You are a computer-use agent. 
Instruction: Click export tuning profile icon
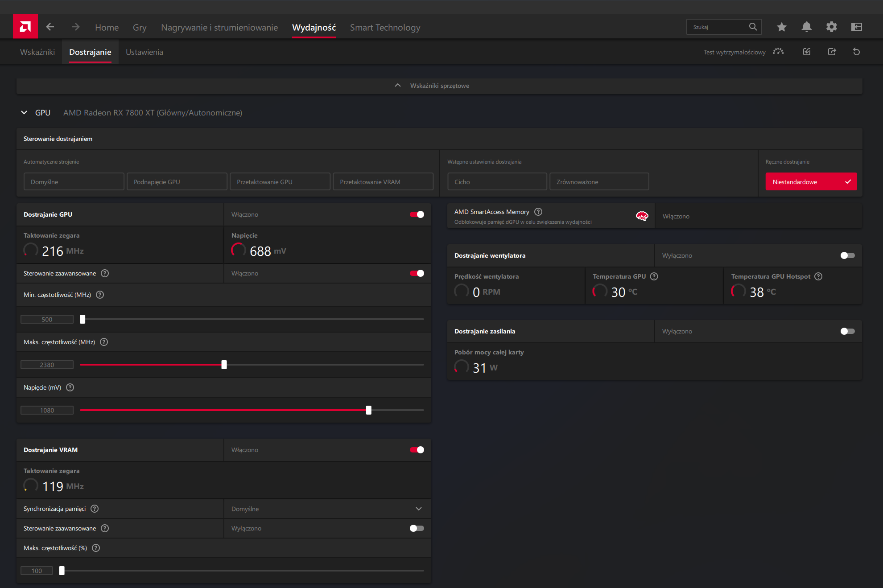pyautogui.click(x=832, y=52)
